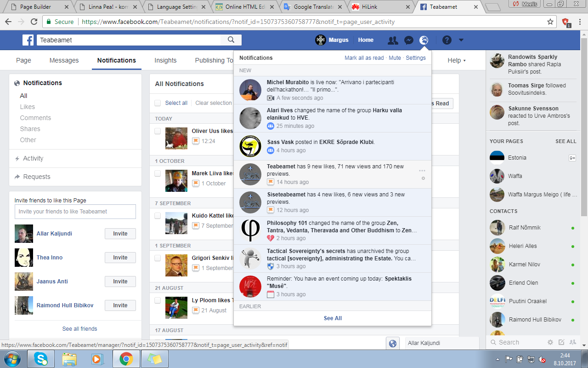Open the friend requests icon
This screenshot has width=588, height=368.
[393, 40]
